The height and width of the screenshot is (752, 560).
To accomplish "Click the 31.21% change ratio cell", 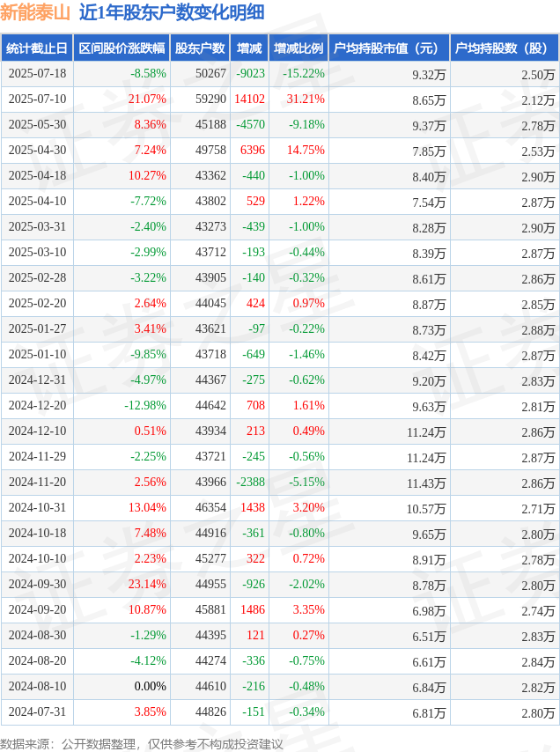I will [x=306, y=99].
